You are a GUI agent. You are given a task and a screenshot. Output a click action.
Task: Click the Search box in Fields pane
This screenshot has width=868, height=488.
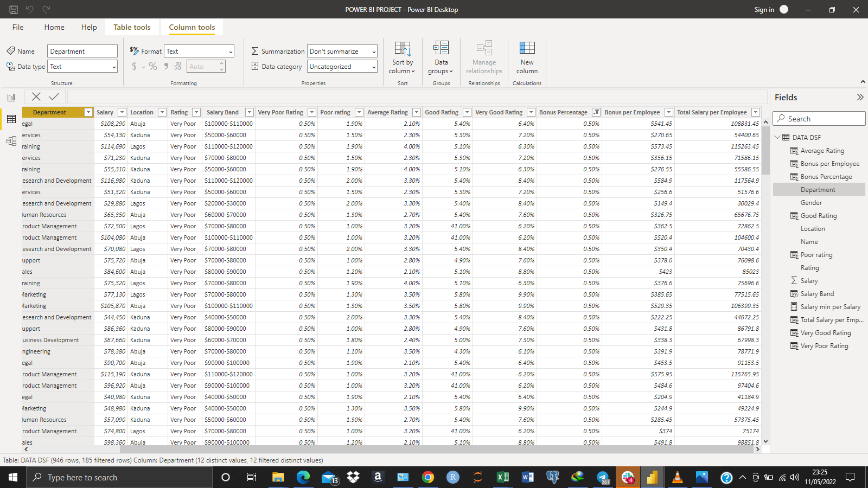pyautogui.click(x=819, y=118)
